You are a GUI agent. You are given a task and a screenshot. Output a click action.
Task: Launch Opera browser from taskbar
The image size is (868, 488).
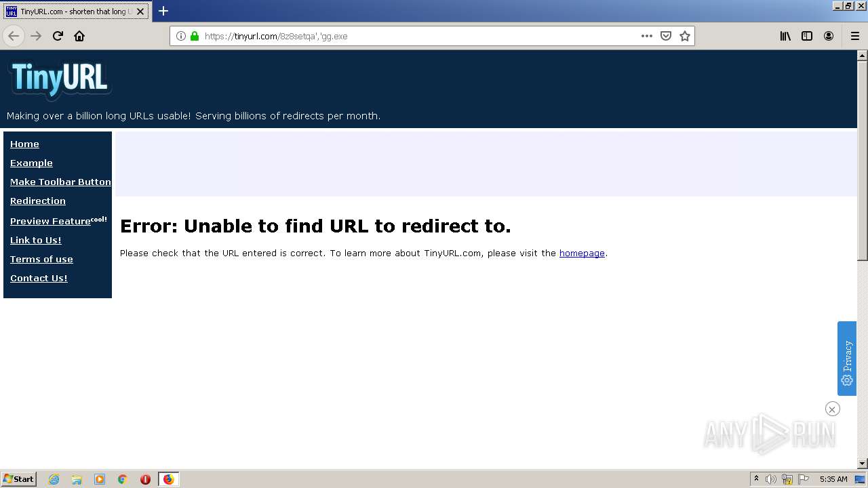tap(145, 479)
